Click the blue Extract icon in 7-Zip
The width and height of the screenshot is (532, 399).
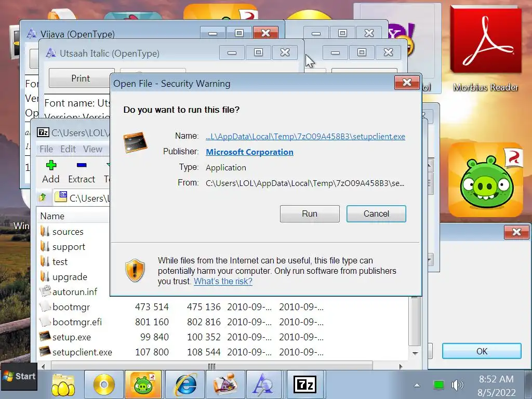tap(82, 165)
